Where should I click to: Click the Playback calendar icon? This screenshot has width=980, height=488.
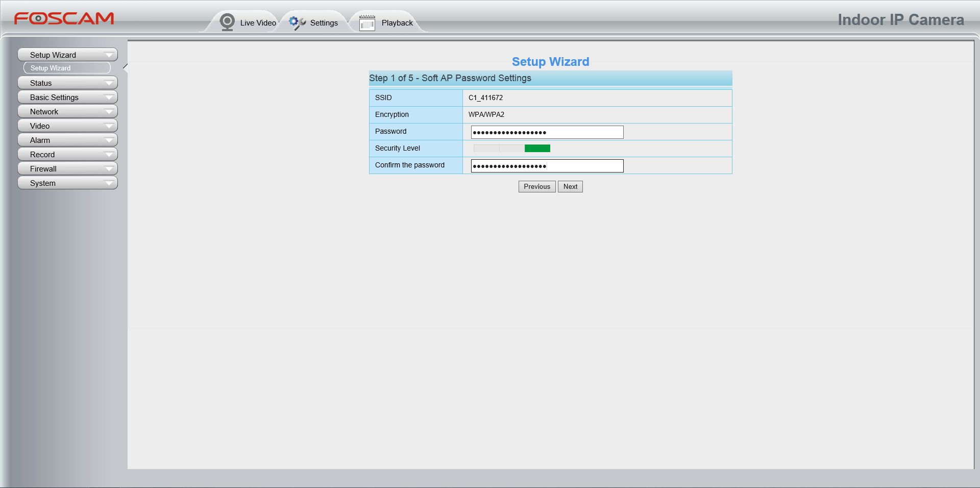(367, 23)
